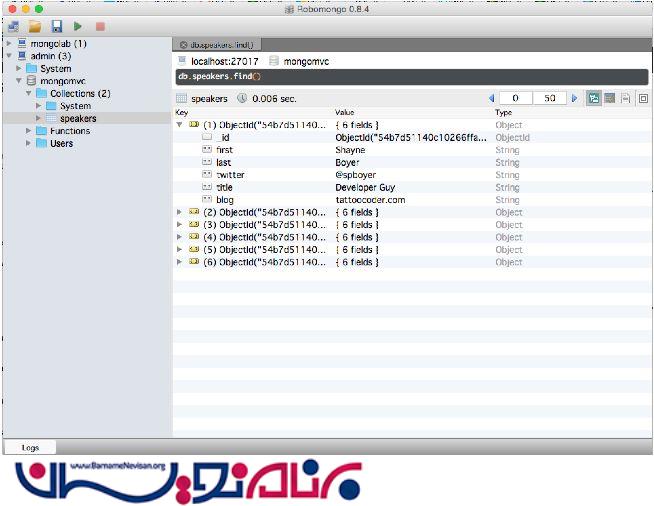The height and width of the screenshot is (506, 654).
Task: Click the red Stop icon
Action: pos(99,26)
